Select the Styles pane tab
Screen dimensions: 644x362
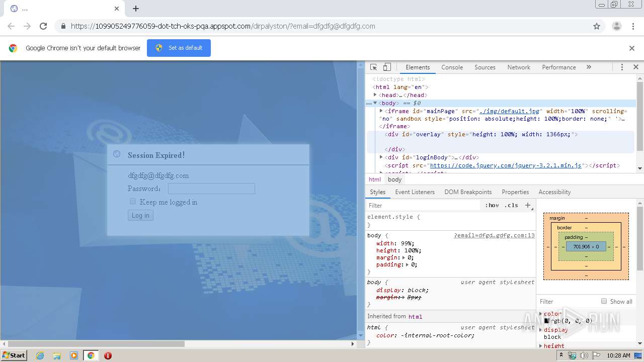pyautogui.click(x=377, y=192)
